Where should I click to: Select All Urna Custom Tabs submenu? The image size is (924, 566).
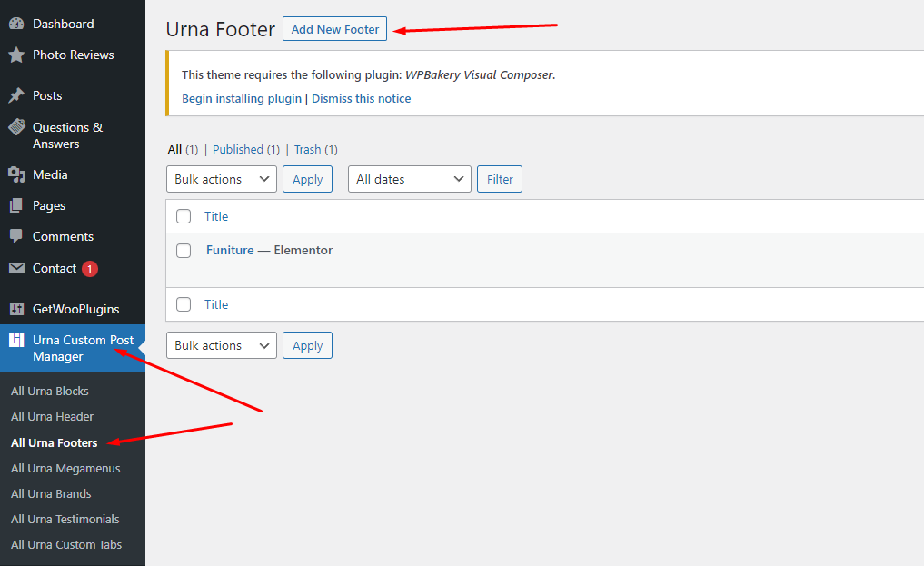click(x=66, y=545)
